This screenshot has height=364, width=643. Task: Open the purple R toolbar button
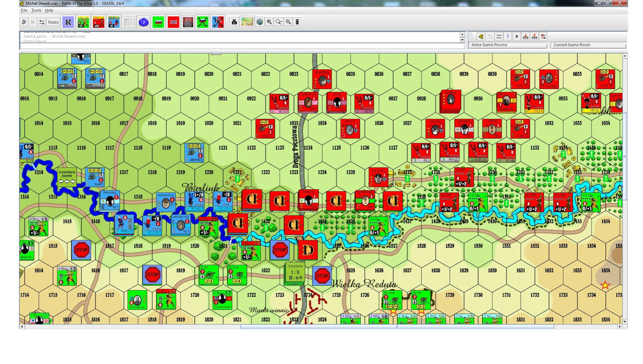tap(68, 22)
